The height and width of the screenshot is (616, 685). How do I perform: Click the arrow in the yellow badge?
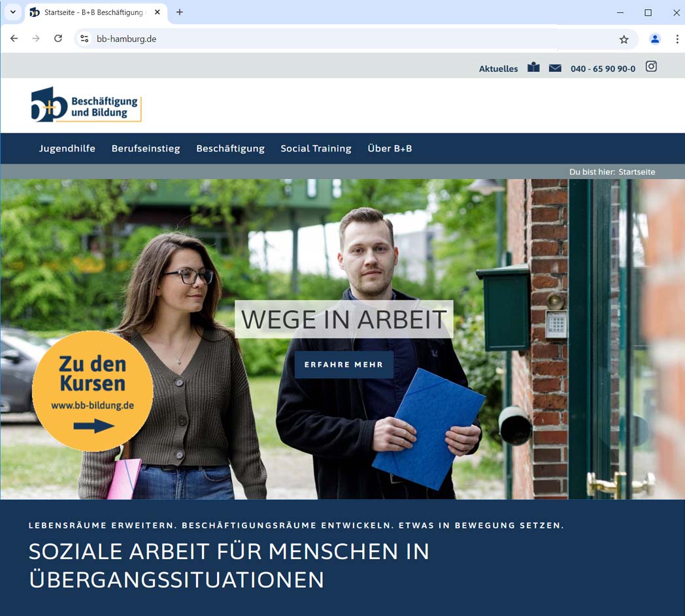94,426
